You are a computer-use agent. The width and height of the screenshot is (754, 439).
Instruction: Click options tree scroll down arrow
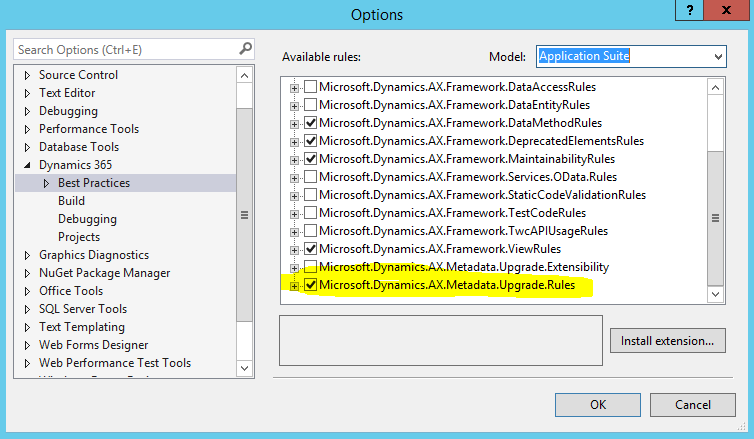(x=244, y=368)
